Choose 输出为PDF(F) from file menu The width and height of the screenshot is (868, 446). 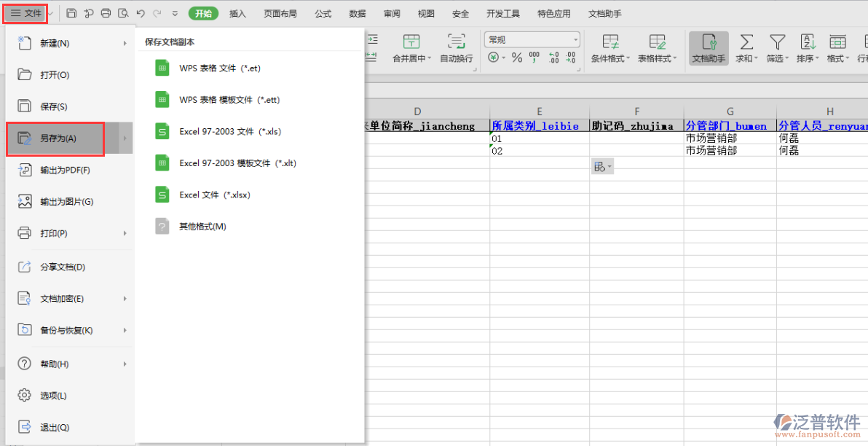65,170
